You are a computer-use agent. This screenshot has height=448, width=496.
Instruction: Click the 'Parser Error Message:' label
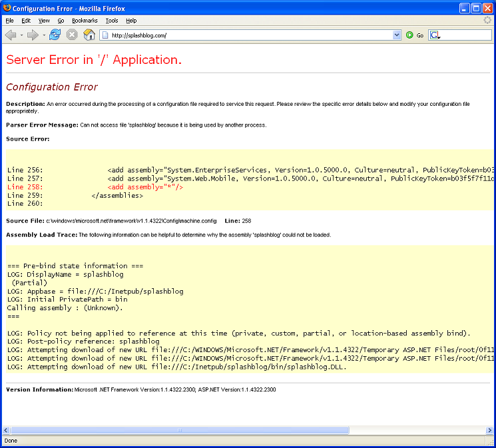[42, 125]
